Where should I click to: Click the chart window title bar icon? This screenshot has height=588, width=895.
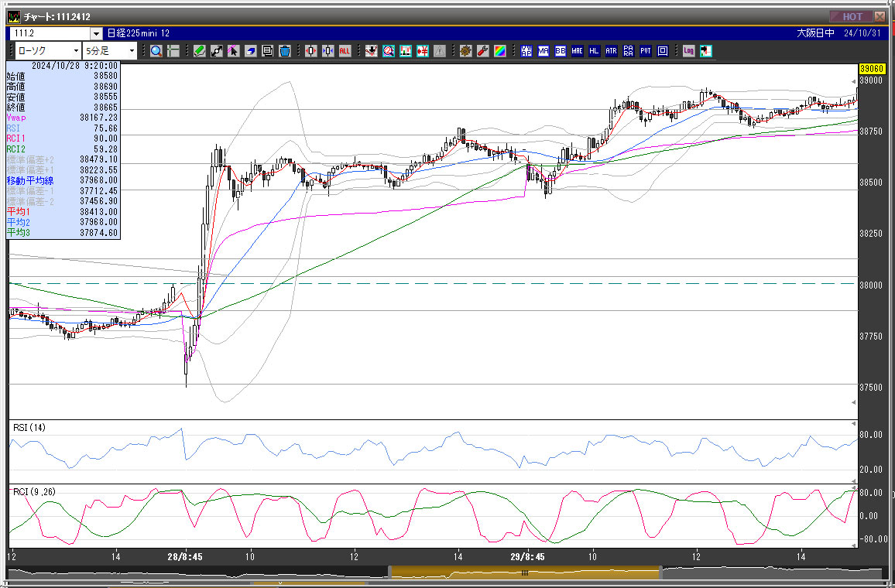[14, 16]
